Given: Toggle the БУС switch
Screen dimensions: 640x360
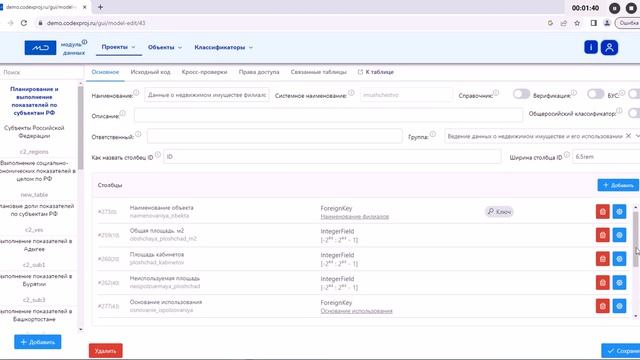Looking at the screenshot, I should coord(634,94).
